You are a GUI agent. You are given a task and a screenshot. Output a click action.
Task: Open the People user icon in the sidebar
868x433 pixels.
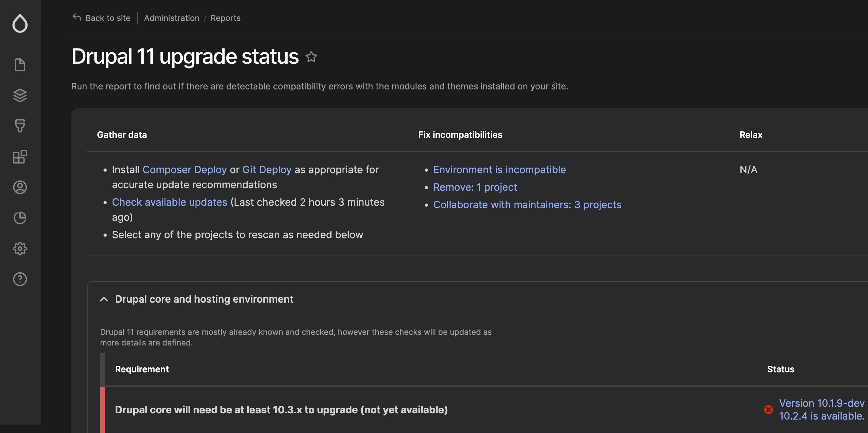point(20,187)
